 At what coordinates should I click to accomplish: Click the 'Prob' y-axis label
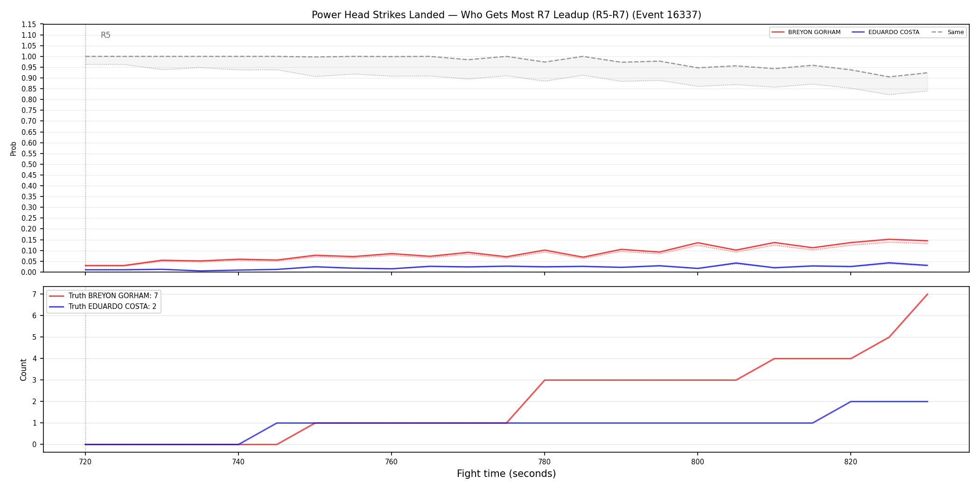14,148
